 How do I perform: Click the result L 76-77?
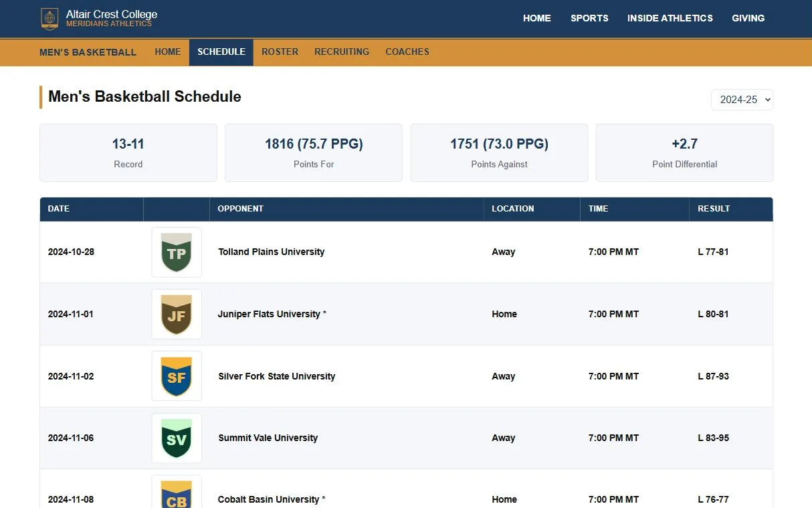(713, 499)
